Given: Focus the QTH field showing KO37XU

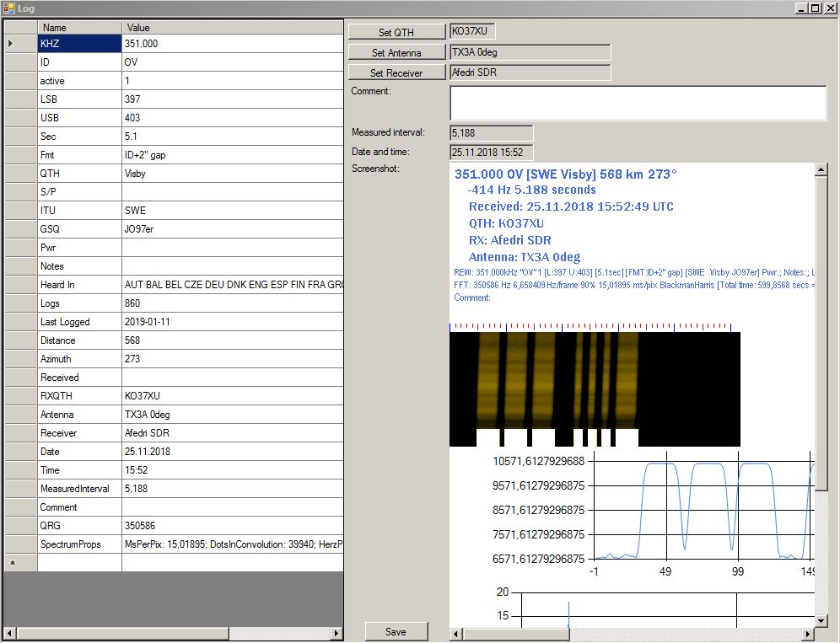Looking at the screenshot, I should pos(472,31).
